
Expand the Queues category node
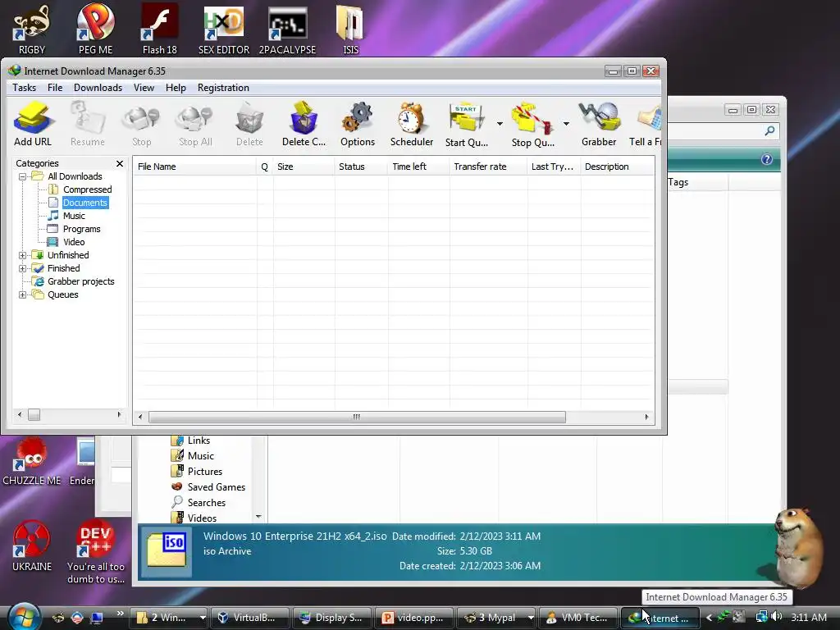[22, 294]
